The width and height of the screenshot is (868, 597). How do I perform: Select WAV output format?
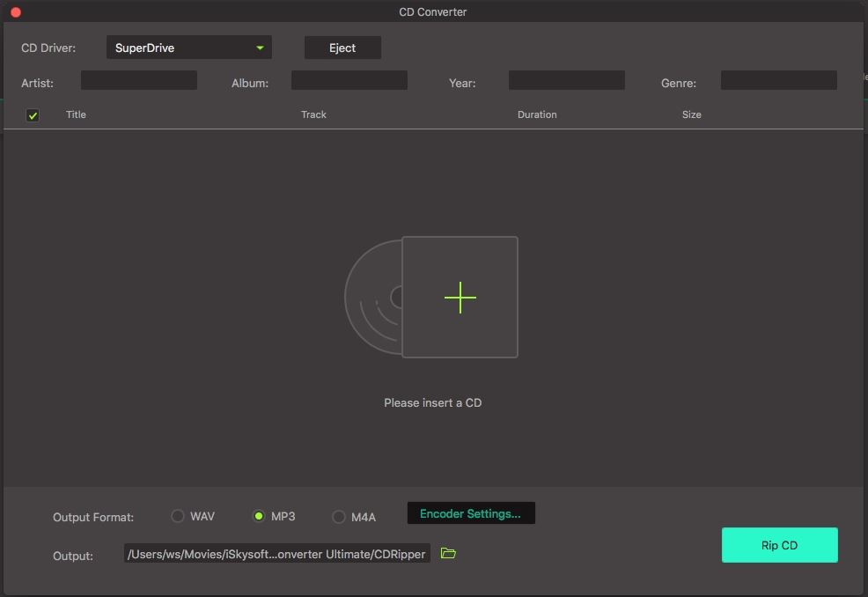pyautogui.click(x=178, y=516)
